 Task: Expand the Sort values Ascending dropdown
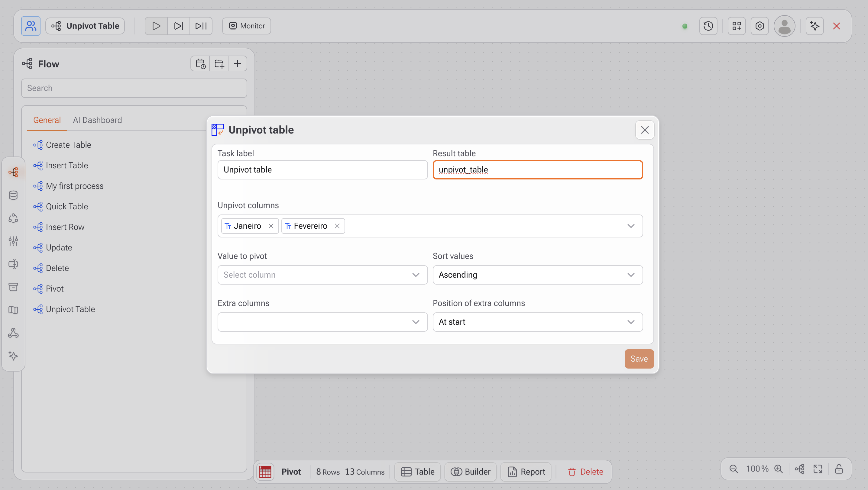(x=537, y=275)
